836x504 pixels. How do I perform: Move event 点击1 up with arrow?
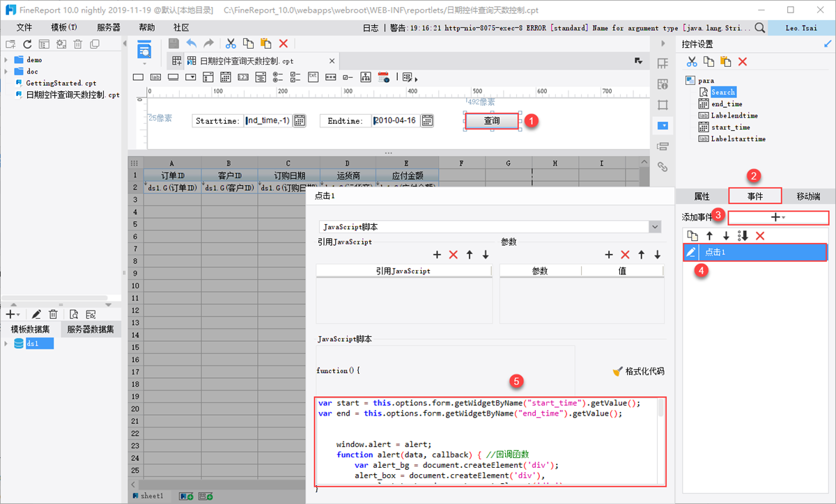(x=709, y=236)
